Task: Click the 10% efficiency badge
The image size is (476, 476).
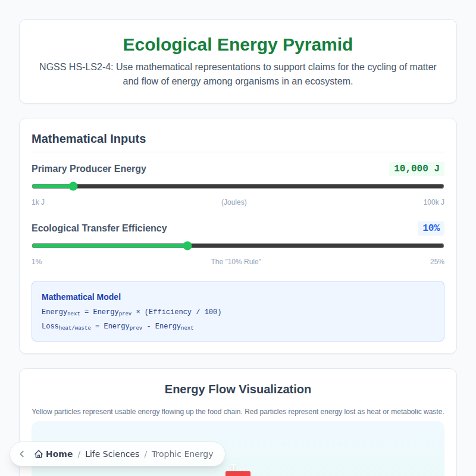Action: [431, 228]
